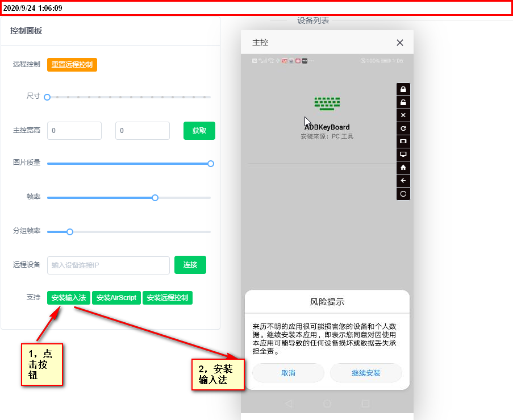Click the 输入设备连接IP input field
Image resolution: width=513 pixels, height=420 pixels.
pos(109,265)
